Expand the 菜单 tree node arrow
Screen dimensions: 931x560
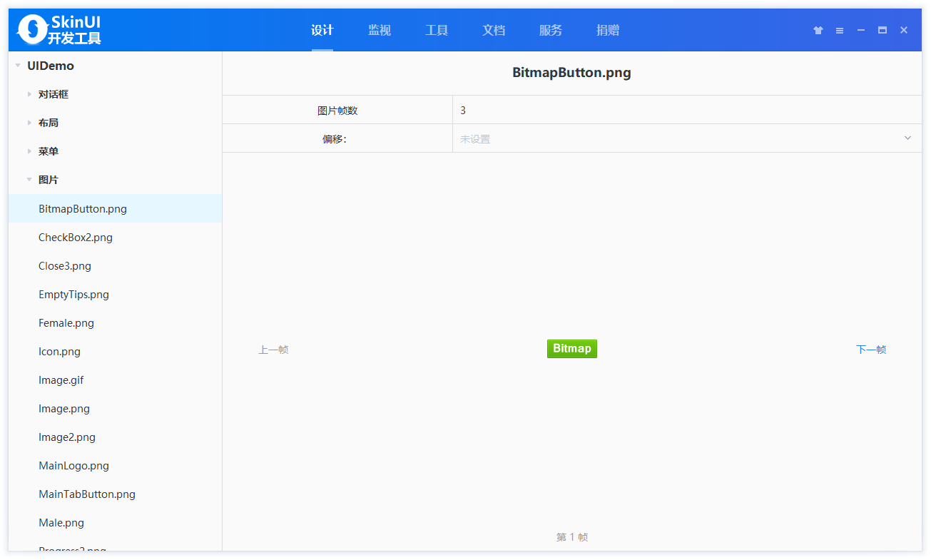coord(29,151)
